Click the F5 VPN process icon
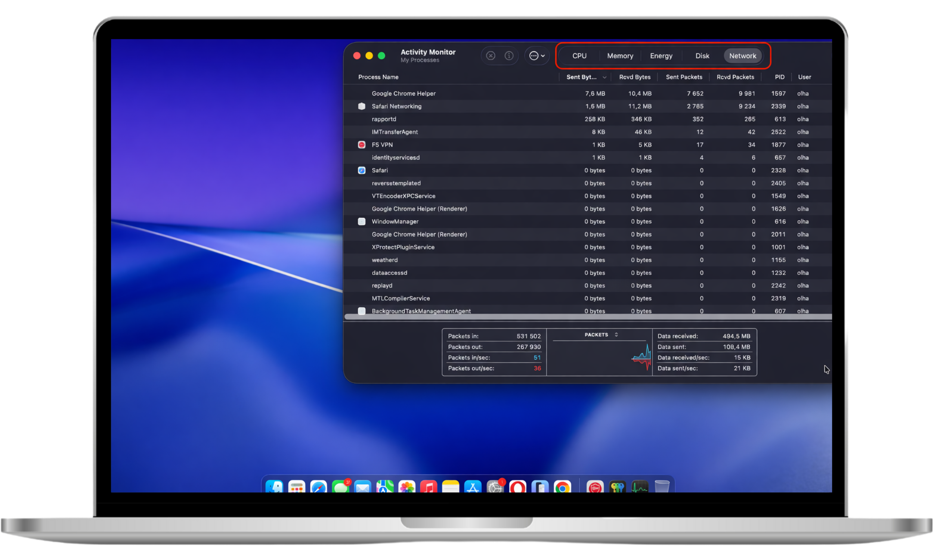This screenshot has height=560, width=934. 361,144
